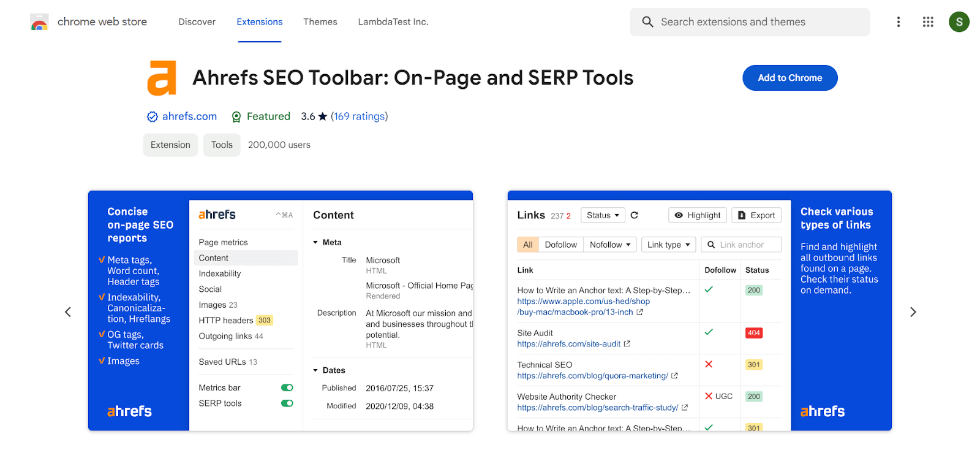Open the green S account avatar

959,22
